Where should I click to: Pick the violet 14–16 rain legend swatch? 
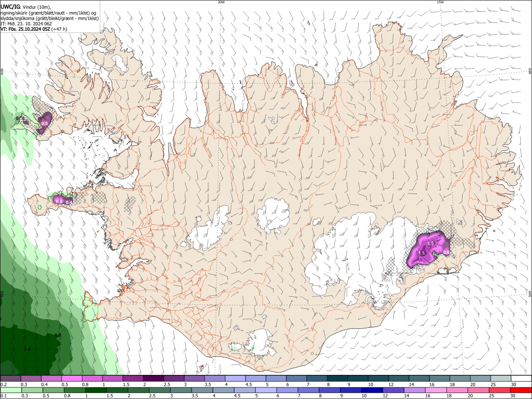[x=416, y=390]
